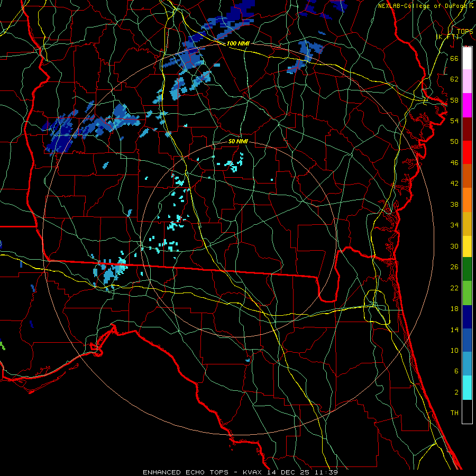Click the legend value '26'
The image size is (476, 476).
[x=454, y=267]
